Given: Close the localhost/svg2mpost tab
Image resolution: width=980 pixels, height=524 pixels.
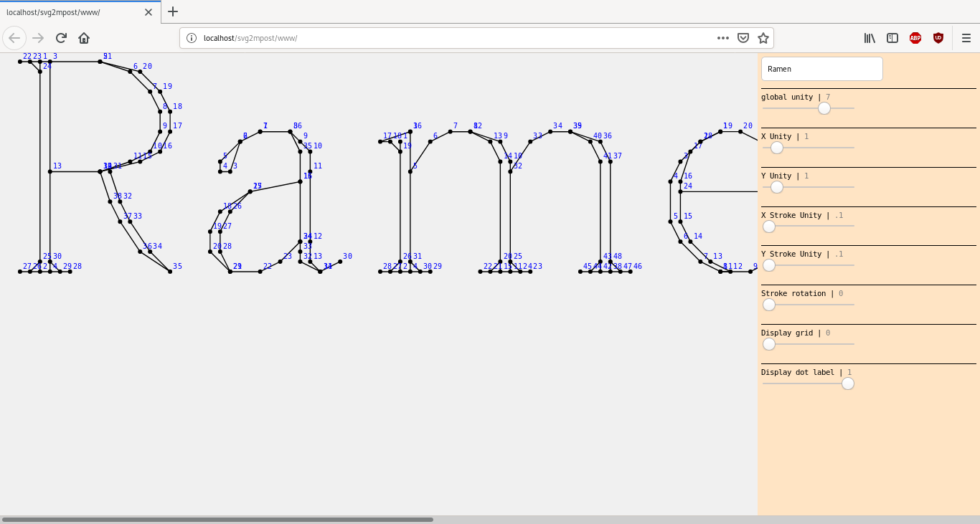Looking at the screenshot, I should (149, 12).
